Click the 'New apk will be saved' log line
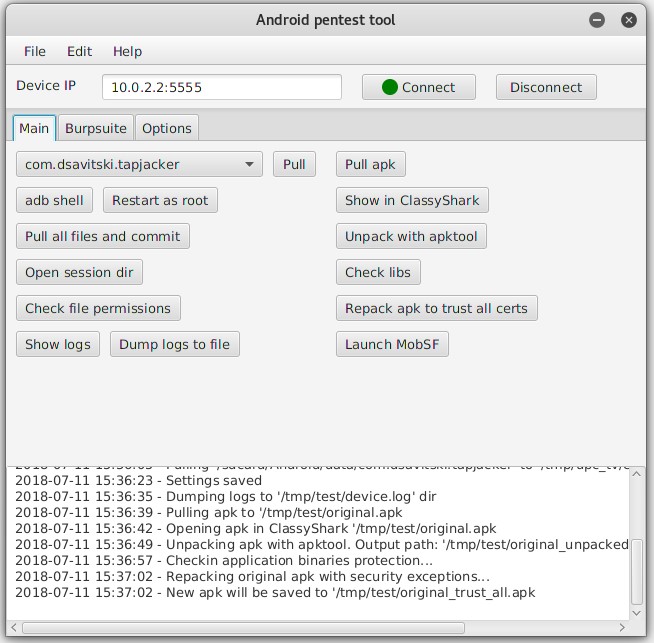Image resolution: width=654 pixels, height=643 pixels. coord(275,592)
